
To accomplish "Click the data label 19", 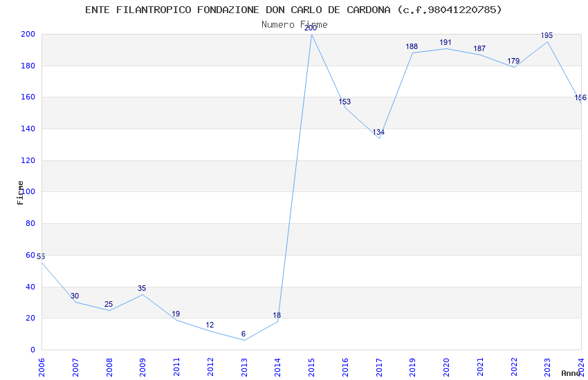I will (176, 314).
